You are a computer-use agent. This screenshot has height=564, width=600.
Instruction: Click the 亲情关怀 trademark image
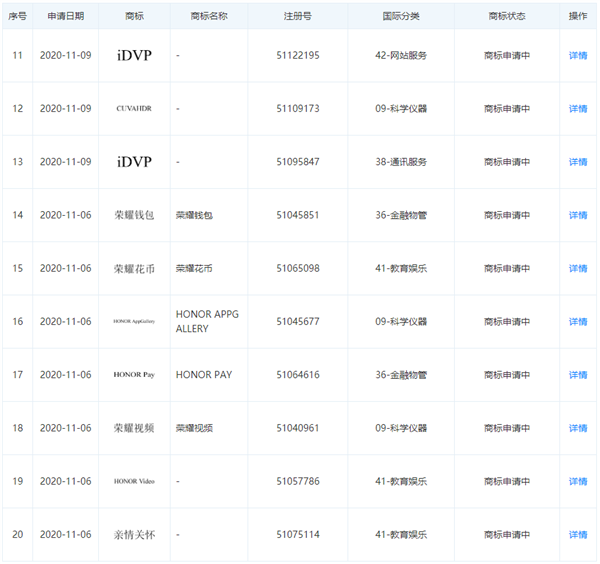tap(134, 535)
